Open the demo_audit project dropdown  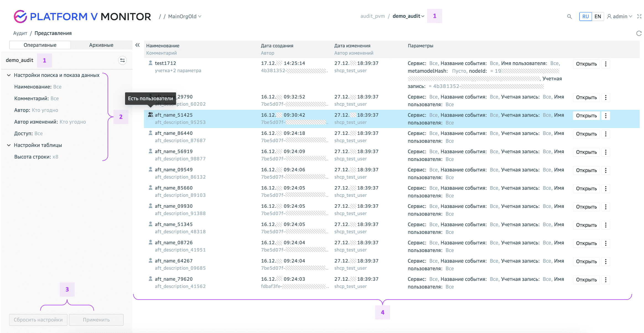click(408, 16)
